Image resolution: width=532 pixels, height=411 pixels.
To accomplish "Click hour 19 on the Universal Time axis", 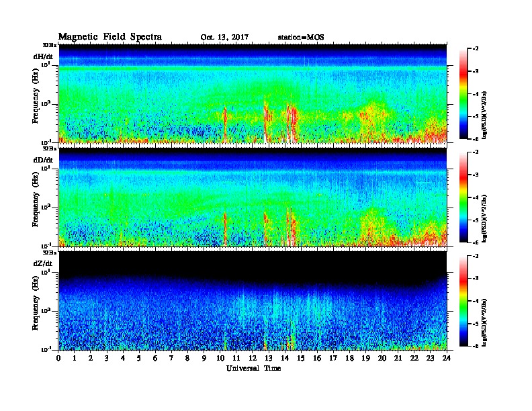I will 365,358.
